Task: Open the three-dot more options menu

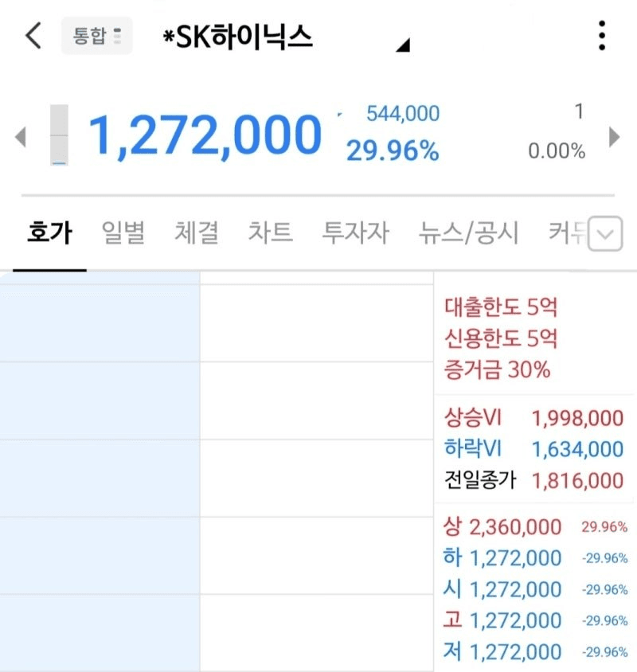Action: pos(602,36)
